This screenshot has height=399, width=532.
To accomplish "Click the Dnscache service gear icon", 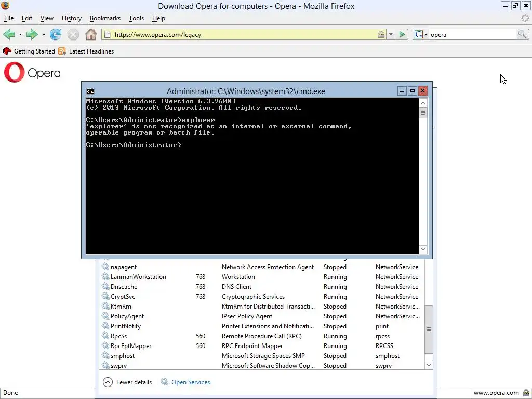I will [x=105, y=286].
